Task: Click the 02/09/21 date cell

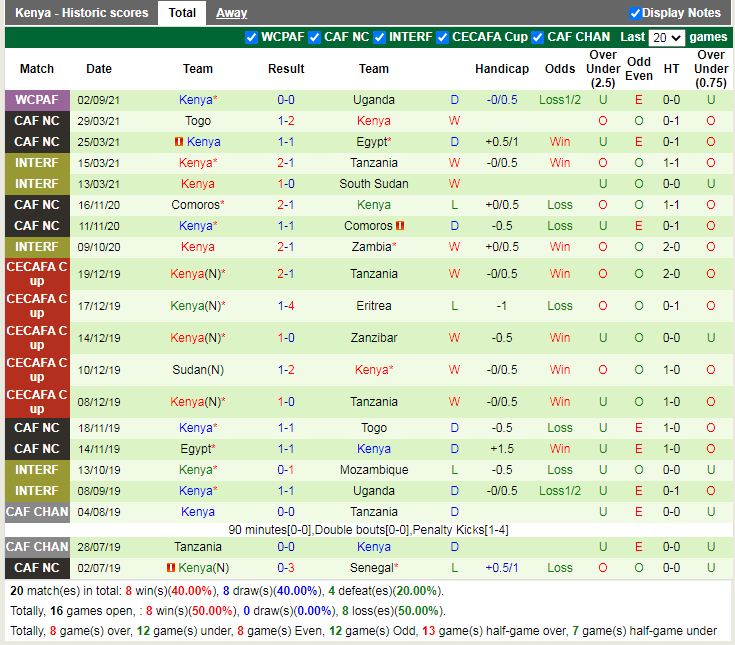Action: click(x=99, y=100)
